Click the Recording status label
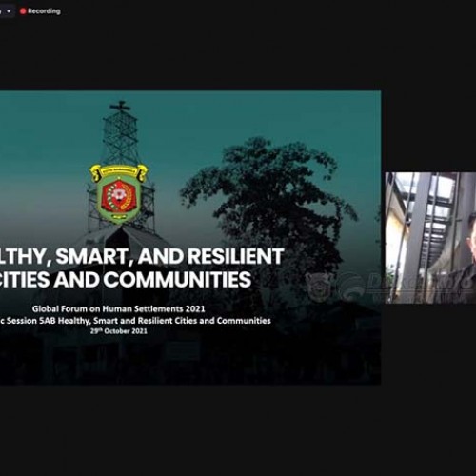 44,11
